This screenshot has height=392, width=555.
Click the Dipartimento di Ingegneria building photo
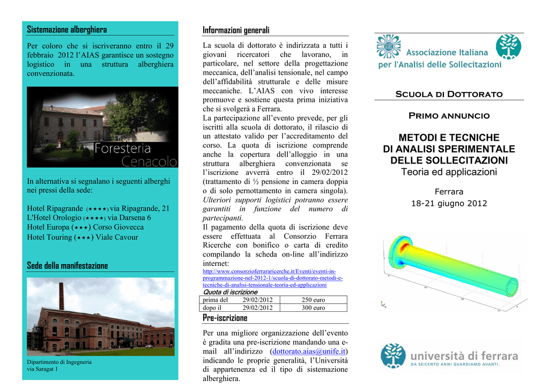click(100, 317)
